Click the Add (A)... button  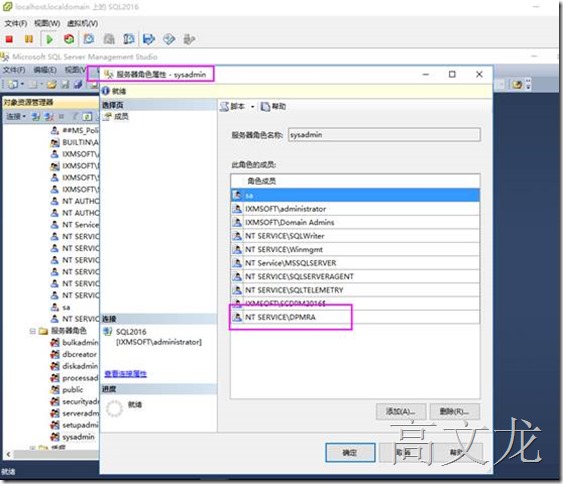(401, 411)
